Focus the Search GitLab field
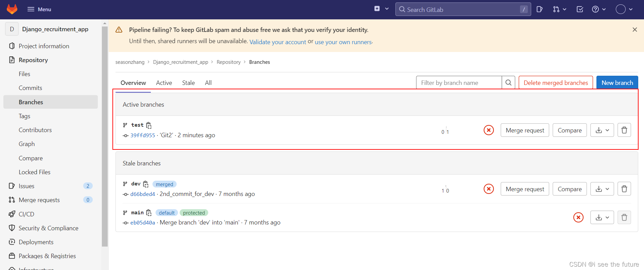This screenshot has width=644, height=270. click(x=463, y=10)
